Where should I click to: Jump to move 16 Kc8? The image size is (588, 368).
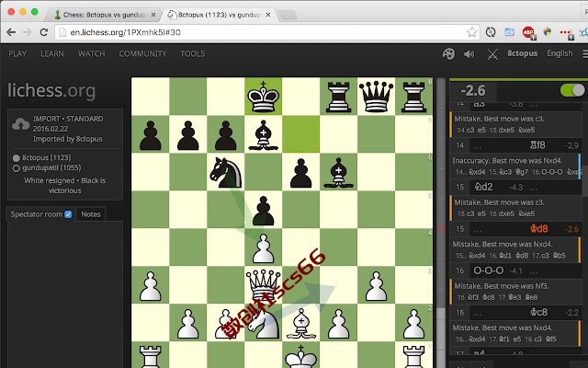(x=539, y=312)
